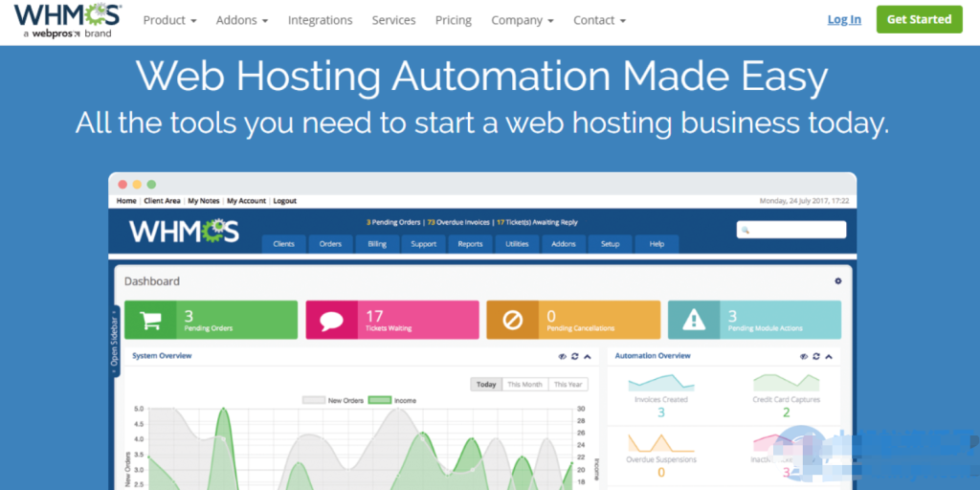980x490 pixels.
Task: Click the Pending Module Actions warning icon
Action: point(693,320)
